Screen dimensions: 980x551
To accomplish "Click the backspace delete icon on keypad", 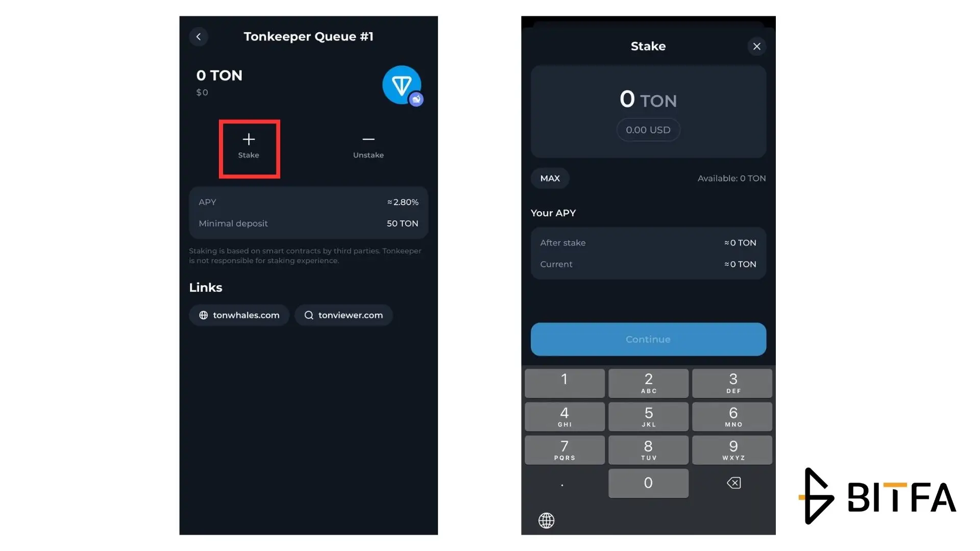I will [733, 482].
